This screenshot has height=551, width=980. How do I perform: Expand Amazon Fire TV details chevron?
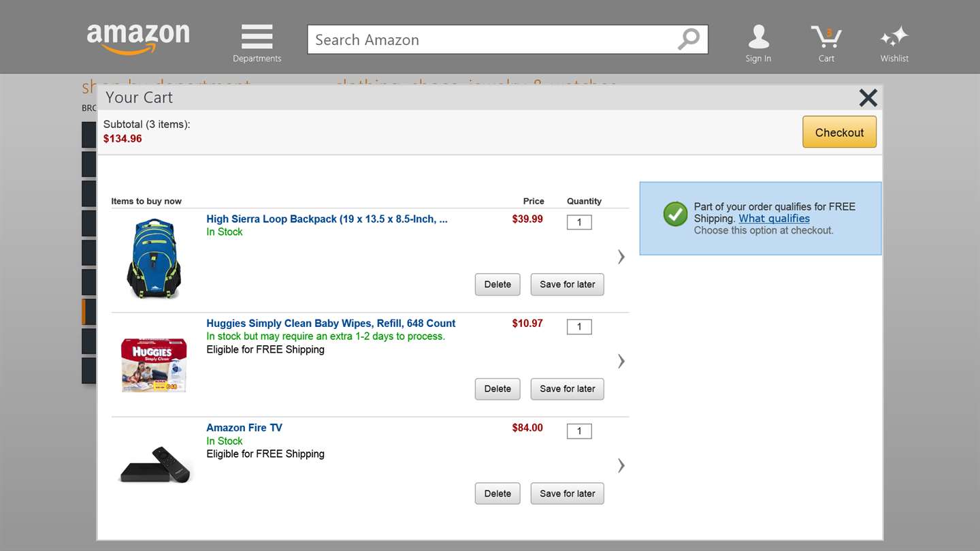point(621,465)
